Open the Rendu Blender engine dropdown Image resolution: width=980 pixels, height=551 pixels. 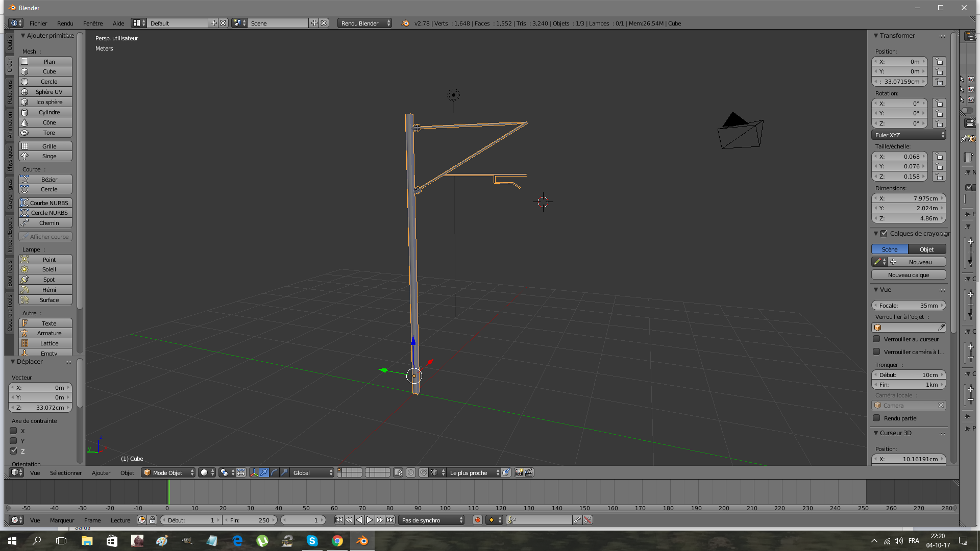tap(364, 23)
